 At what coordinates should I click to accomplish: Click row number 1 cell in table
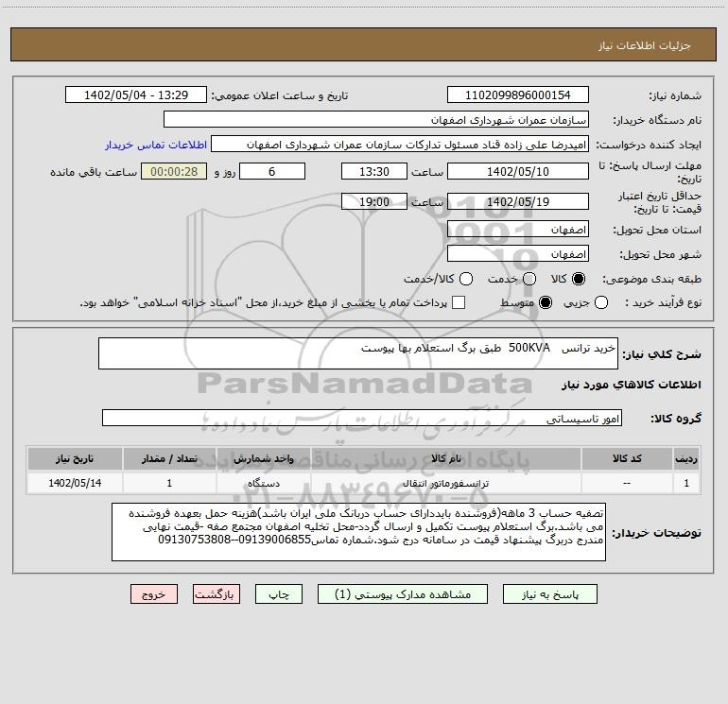coord(686,483)
